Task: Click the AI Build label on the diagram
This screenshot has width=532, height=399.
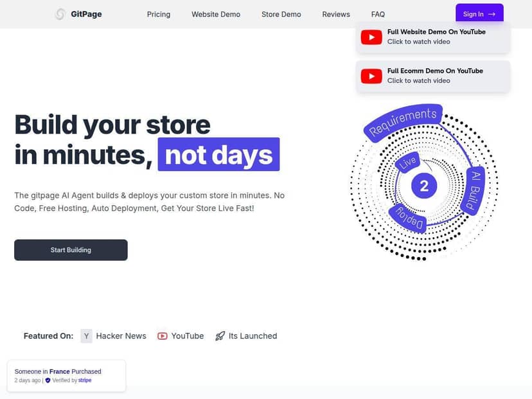Action: [472, 190]
